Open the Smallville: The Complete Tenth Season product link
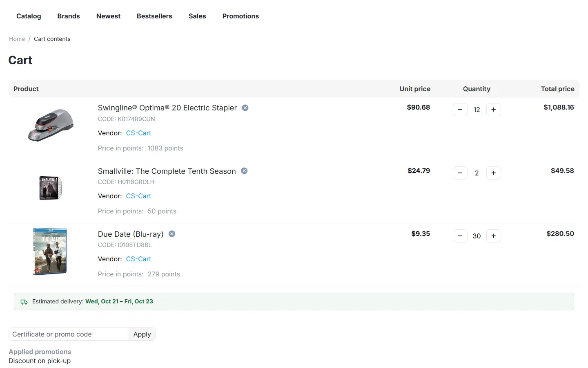Image resolution: width=588 pixels, height=368 pixels. 167,171
